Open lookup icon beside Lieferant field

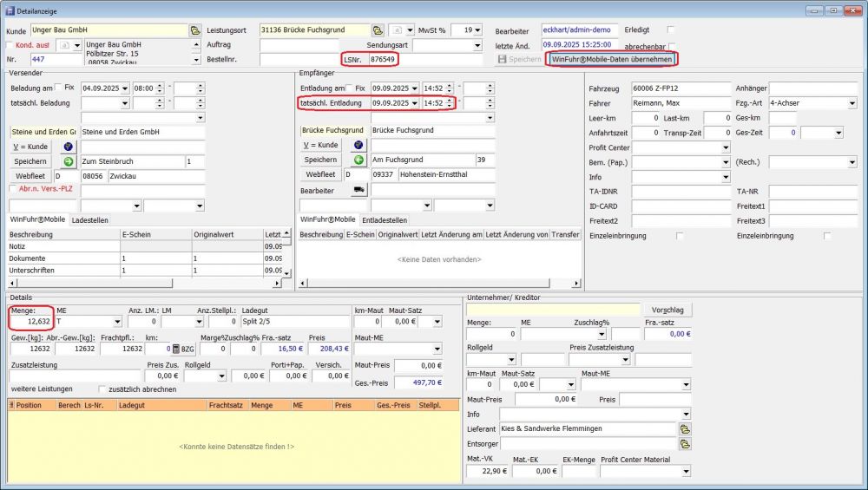(x=685, y=428)
